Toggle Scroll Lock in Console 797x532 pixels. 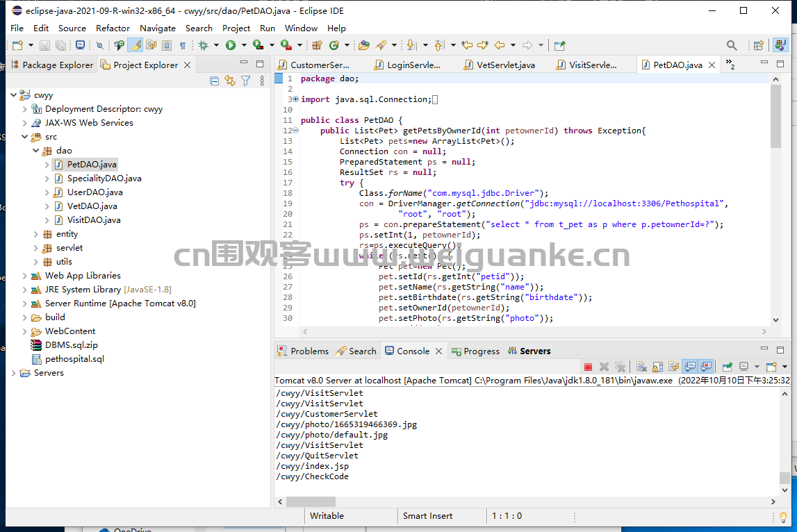pos(658,367)
